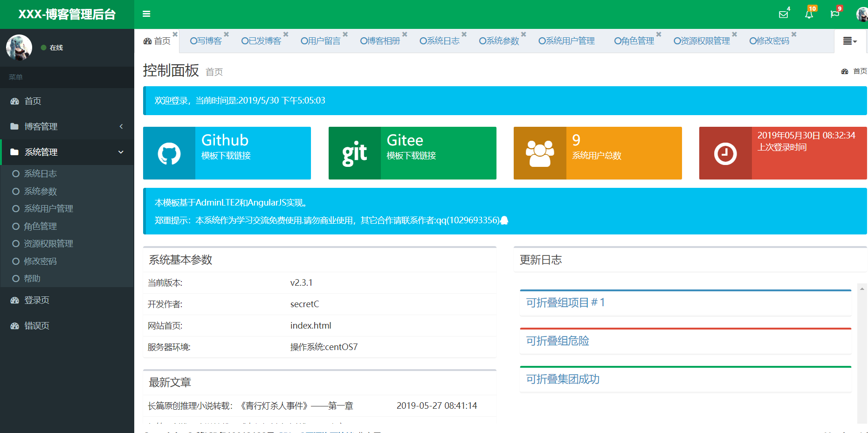Switch to the 用户留言 tab
The image size is (868, 433).
[321, 41]
